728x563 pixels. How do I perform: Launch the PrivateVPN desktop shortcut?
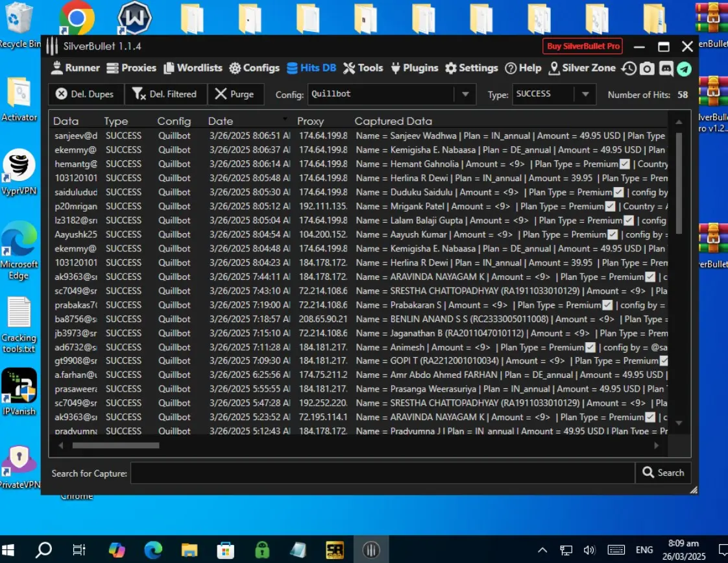(19, 467)
